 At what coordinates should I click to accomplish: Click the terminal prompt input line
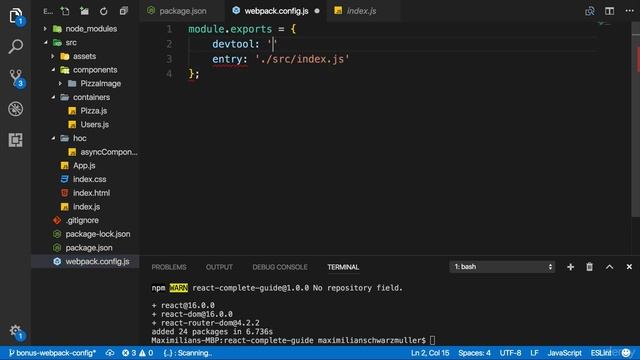pyautogui.click(x=293, y=340)
